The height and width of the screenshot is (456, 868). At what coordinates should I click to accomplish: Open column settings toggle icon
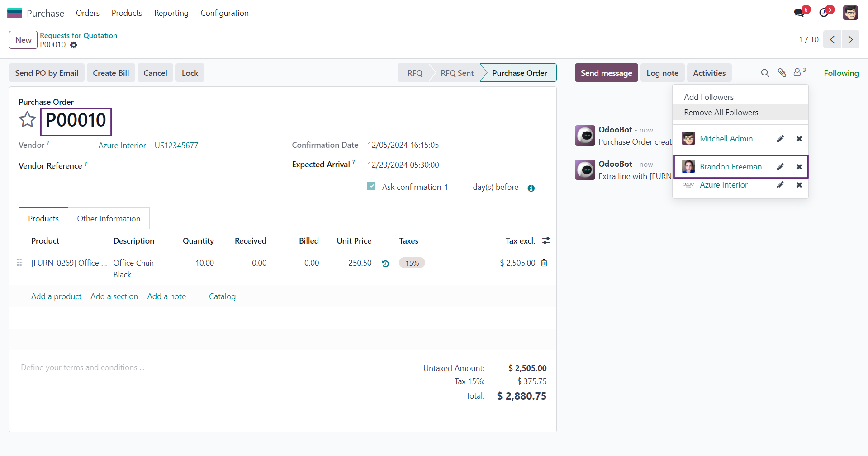(546, 240)
